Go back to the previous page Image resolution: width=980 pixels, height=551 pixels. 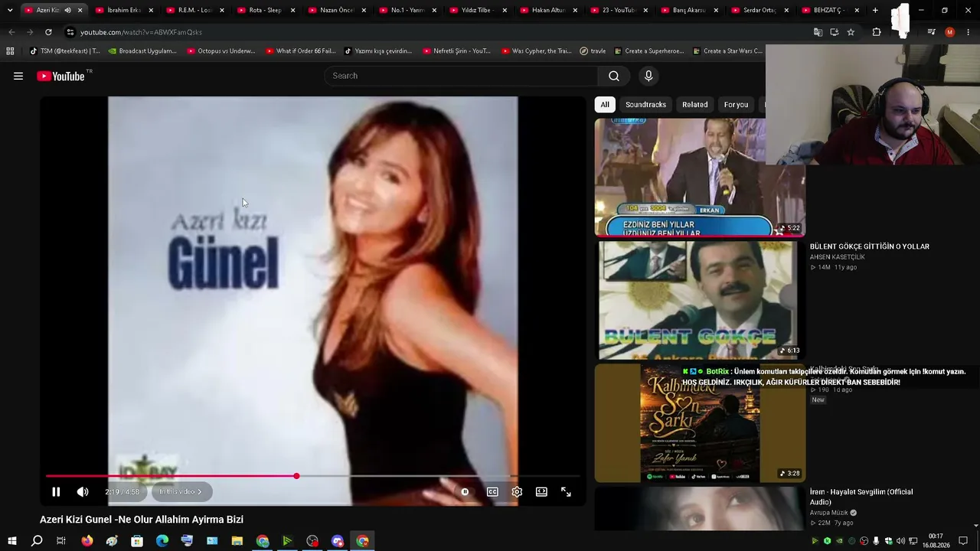[11, 32]
